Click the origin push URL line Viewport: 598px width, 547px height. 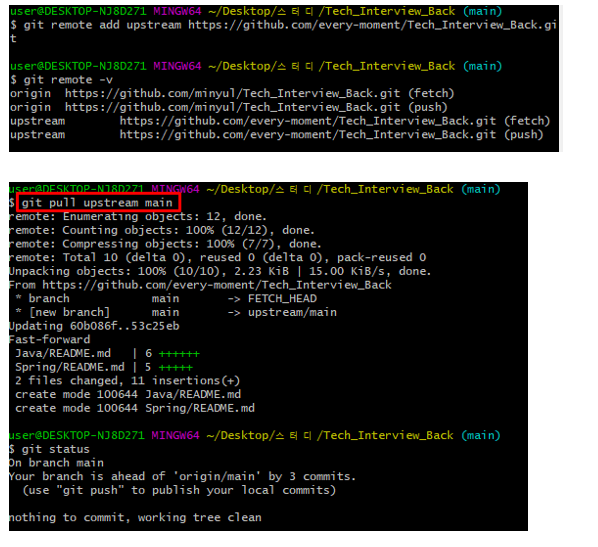coord(228,107)
